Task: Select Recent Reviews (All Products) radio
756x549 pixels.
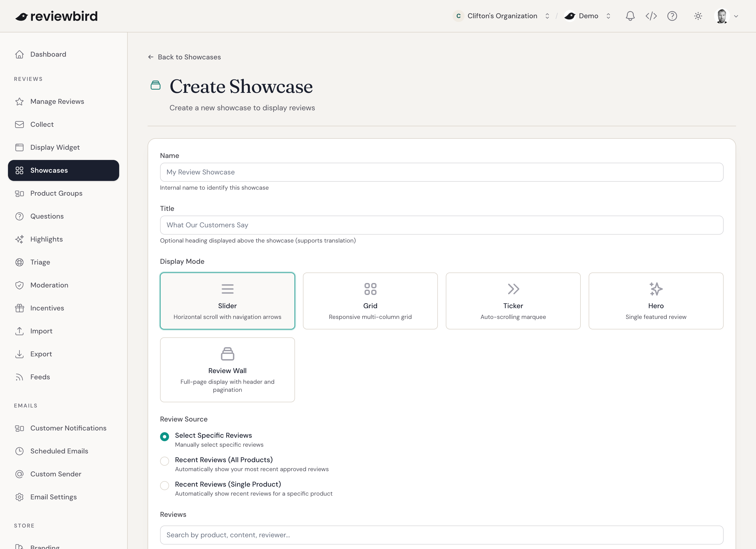Action: 164,461
